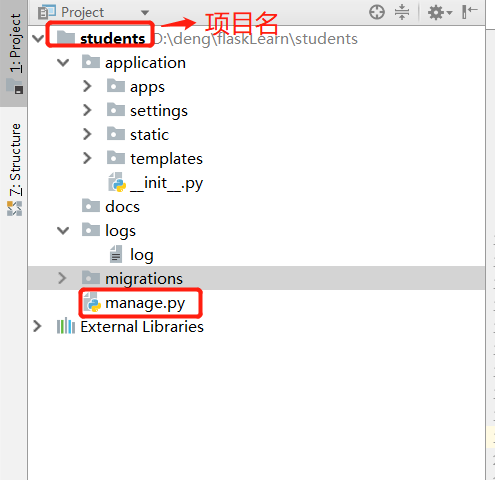Open the Project view dropdown
The image size is (495, 480).
point(145,13)
